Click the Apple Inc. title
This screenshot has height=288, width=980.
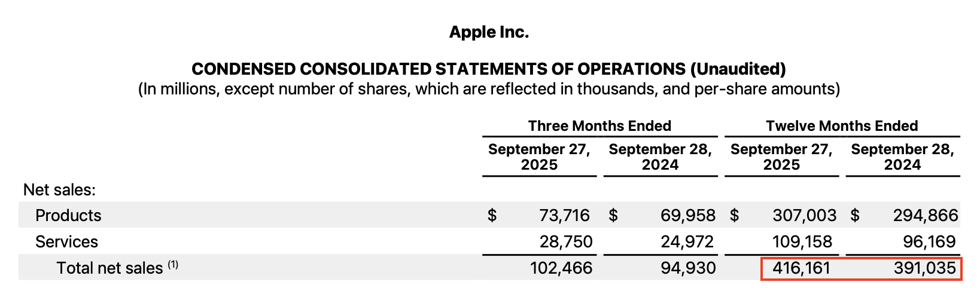pos(489,32)
